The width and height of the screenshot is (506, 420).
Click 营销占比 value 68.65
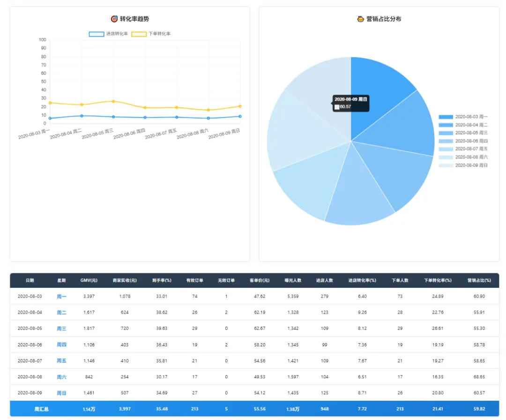click(479, 377)
